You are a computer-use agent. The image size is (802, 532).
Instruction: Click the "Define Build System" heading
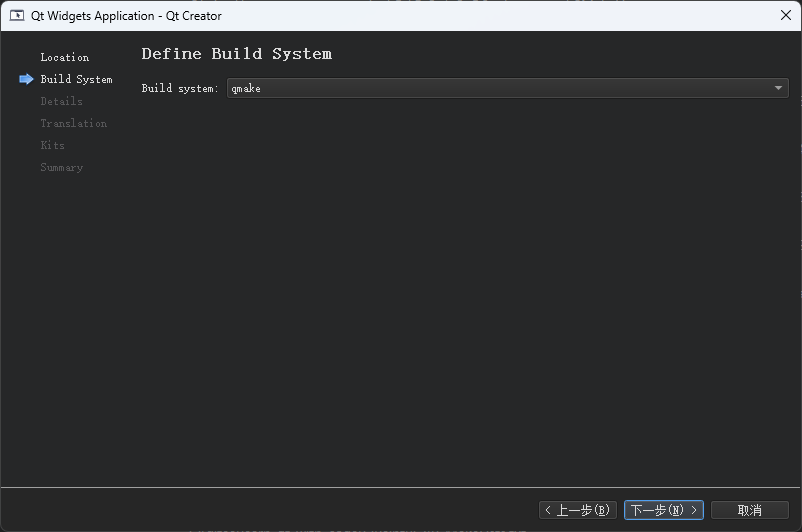[236, 54]
